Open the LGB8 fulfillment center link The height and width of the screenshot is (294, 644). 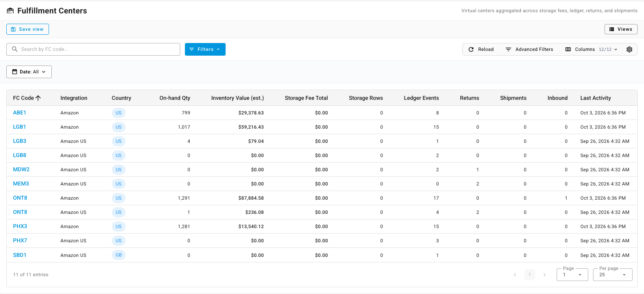[19, 155]
